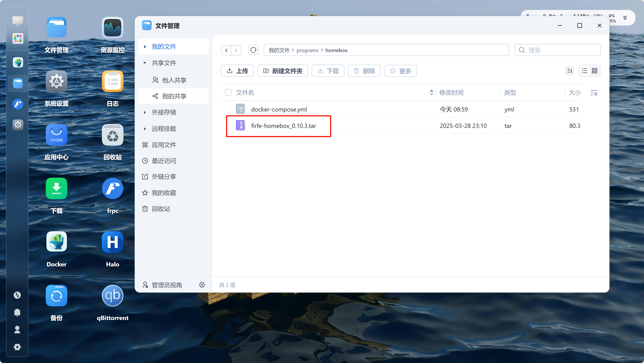Open the admin view settings gear
Image resolution: width=644 pixels, height=363 pixels.
coord(202,285)
